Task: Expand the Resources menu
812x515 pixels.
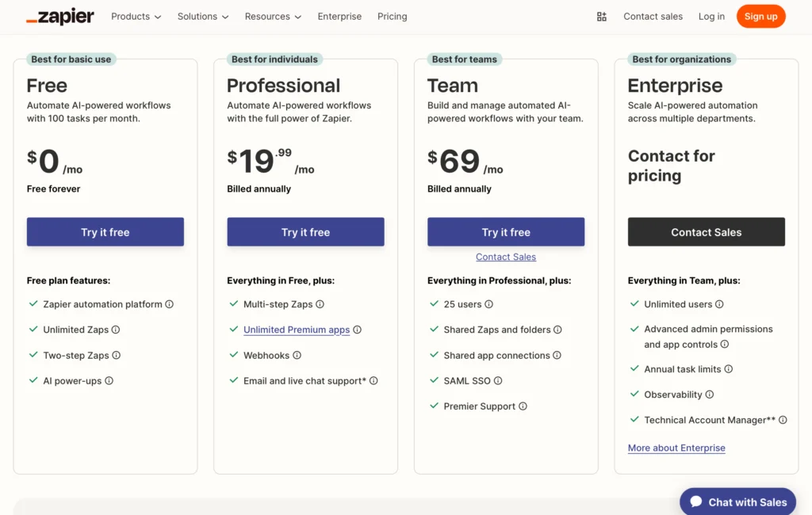Action: coord(273,17)
